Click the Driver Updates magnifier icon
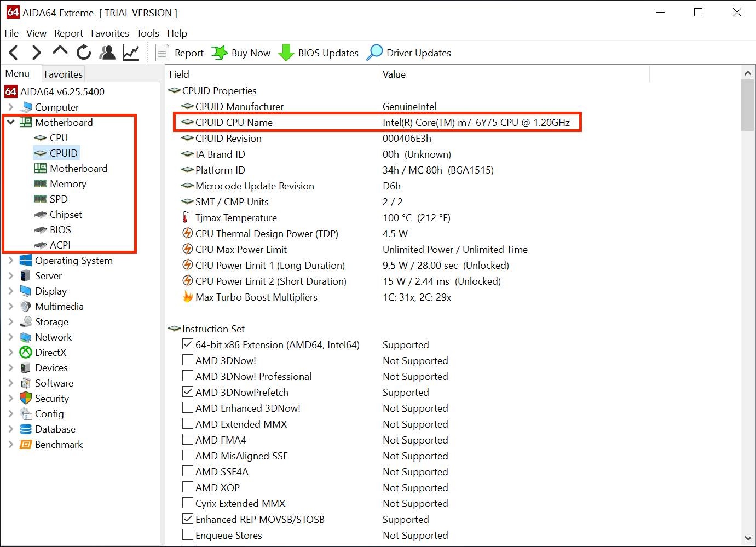Image resolution: width=756 pixels, height=547 pixels. click(x=374, y=53)
